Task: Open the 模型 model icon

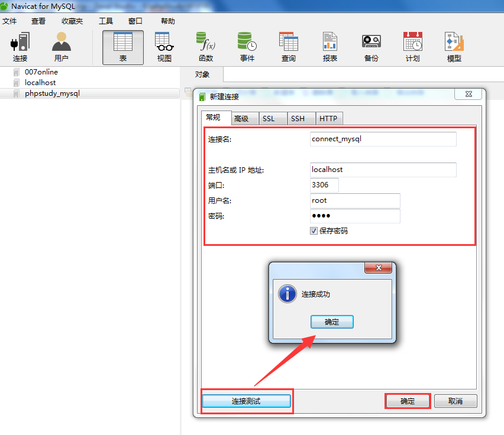Action: [454, 47]
